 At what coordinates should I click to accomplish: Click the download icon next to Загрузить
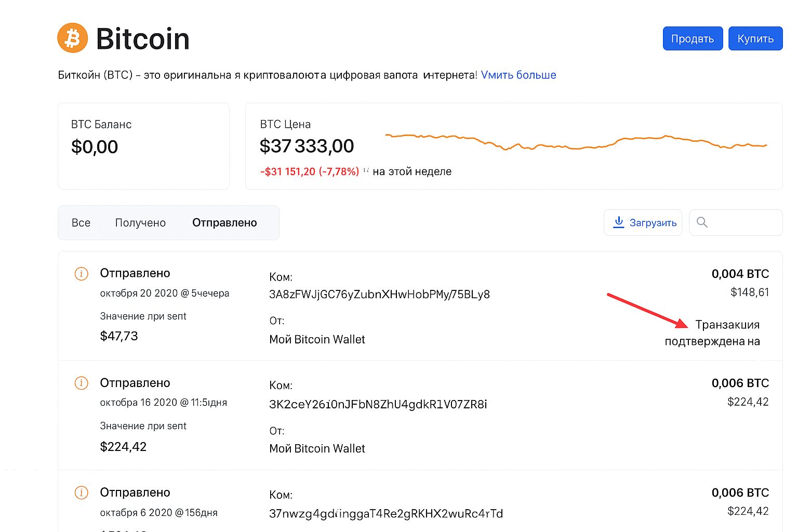click(619, 222)
